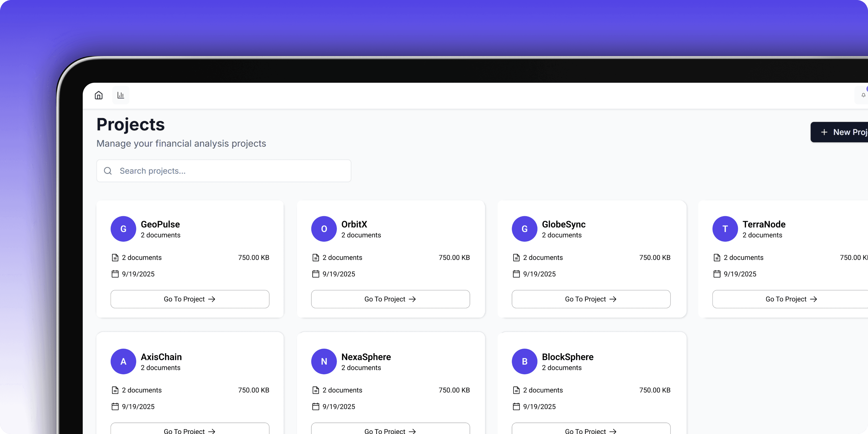Click the TerraNode letter T avatar
The image size is (868, 434).
click(x=725, y=229)
